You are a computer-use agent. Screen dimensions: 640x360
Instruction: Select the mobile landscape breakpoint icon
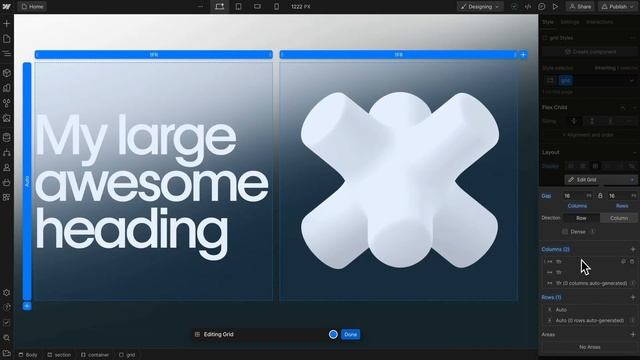click(257, 7)
